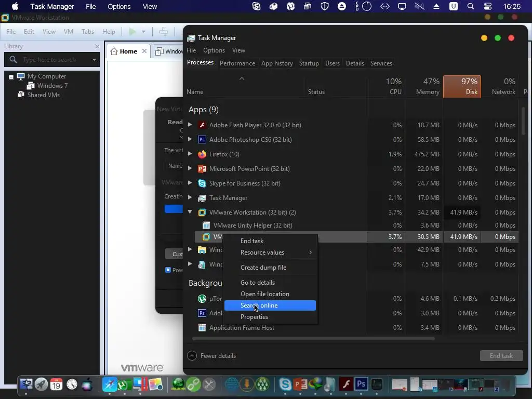Viewport: 532px width, 399px height.
Task: Collapse My Computer tree in VMware Library
Action: coord(11,77)
